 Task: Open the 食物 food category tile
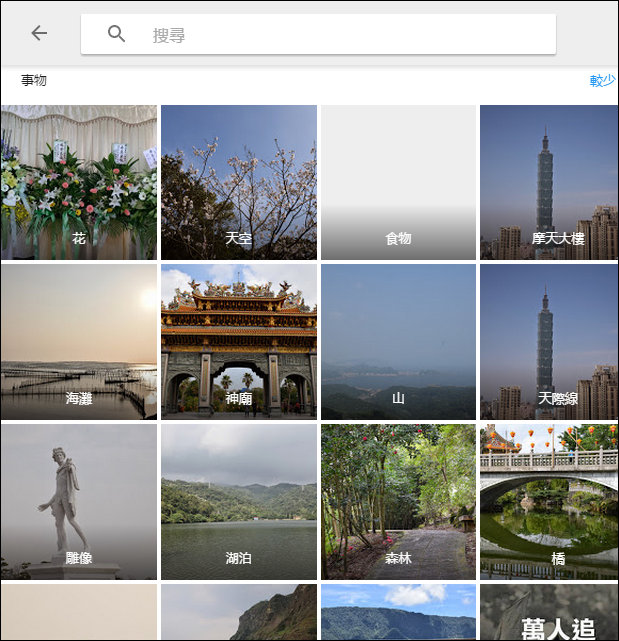click(398, 182)
